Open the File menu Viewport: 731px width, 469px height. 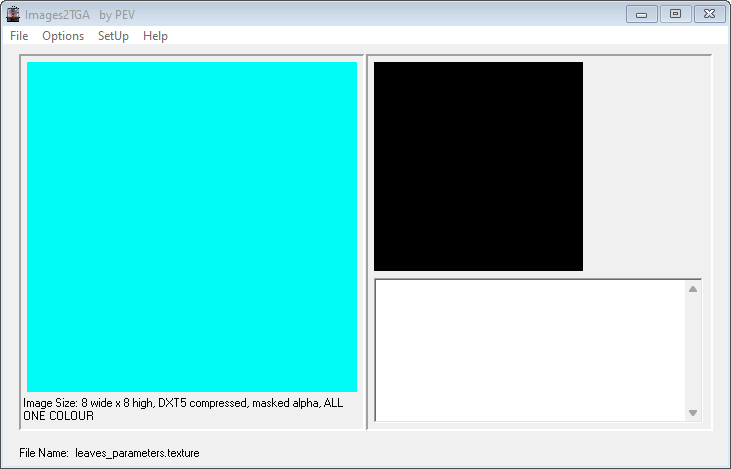pos(19,36)
